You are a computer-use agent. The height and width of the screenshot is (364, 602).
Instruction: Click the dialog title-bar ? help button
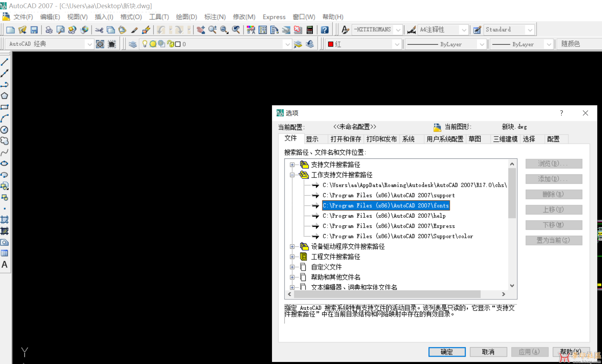(561, 113)
